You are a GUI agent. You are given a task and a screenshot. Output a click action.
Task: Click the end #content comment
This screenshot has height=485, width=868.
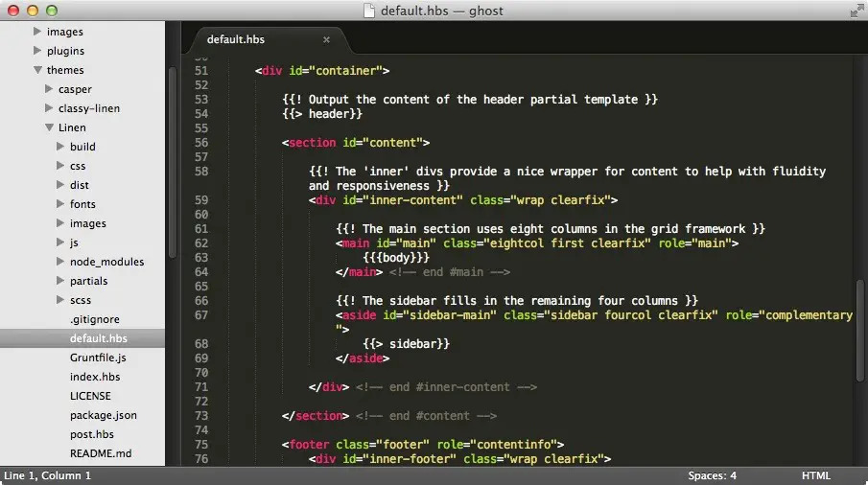[x=426, y=416]
